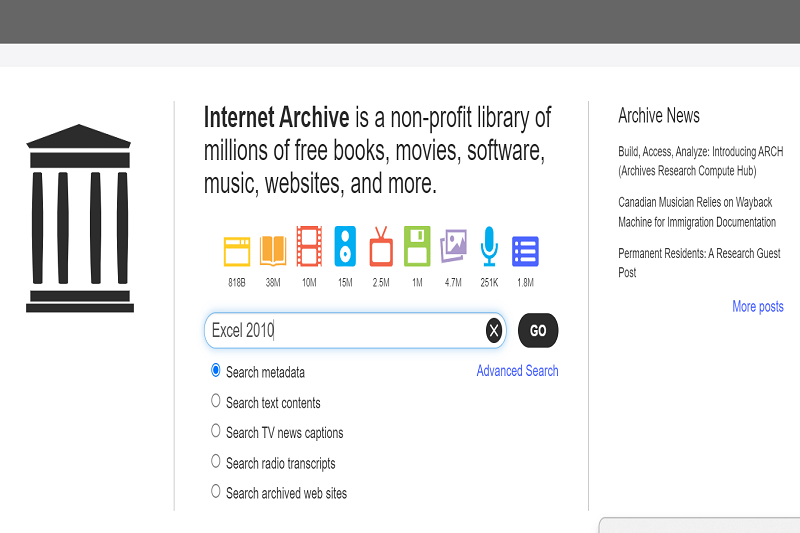This screenshot has height=533, width=800.
Task: Open the Permanent Residents Research Guest Post
Action: click(x=699, y=263)
